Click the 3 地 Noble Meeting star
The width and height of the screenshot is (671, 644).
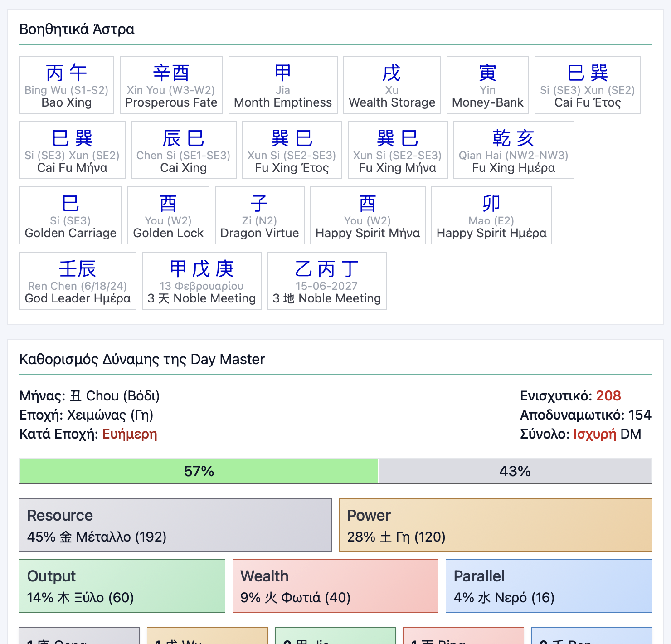(326, 281)
